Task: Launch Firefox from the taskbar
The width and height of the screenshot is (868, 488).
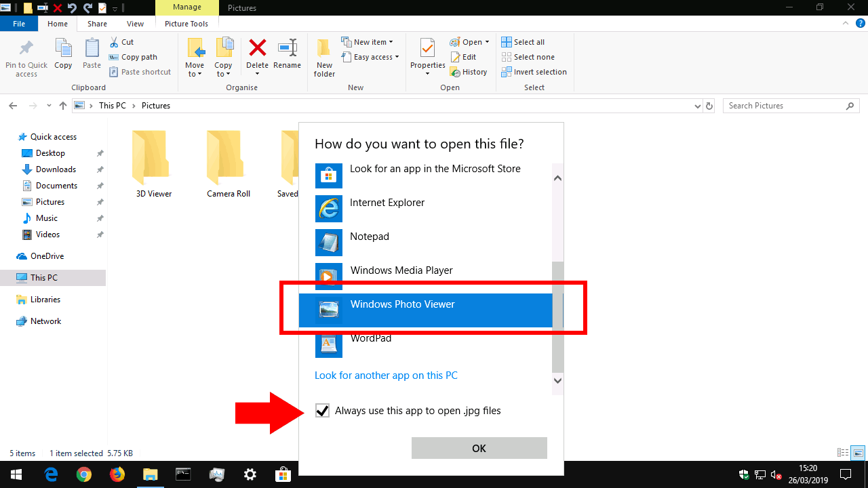Action: 117,474
